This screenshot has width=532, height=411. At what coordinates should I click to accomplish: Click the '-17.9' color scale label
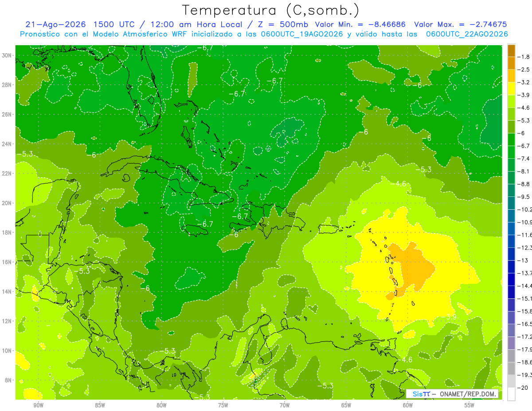click(525, 349)
